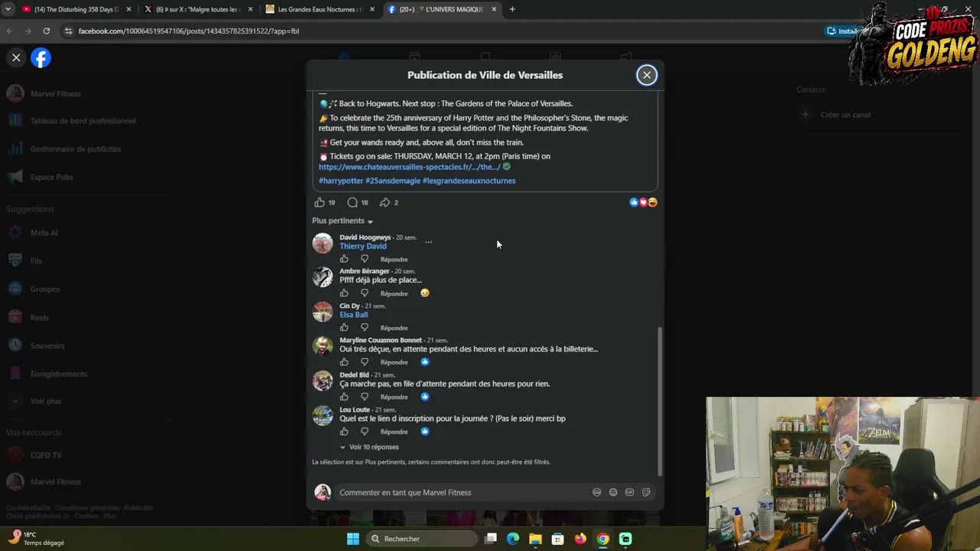
Task: Insert an avatar sticker in the comment box
Action: (x=597, y=493)
